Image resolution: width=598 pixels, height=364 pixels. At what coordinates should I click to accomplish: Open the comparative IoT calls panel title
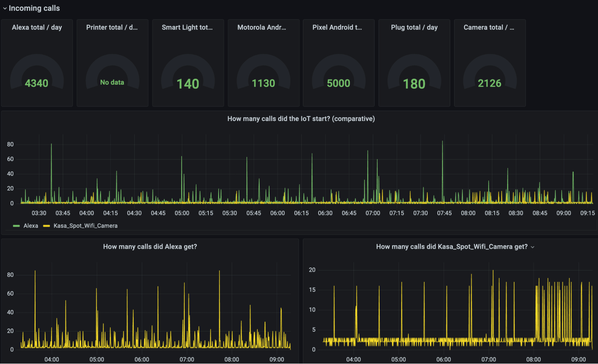coord(301,119)
